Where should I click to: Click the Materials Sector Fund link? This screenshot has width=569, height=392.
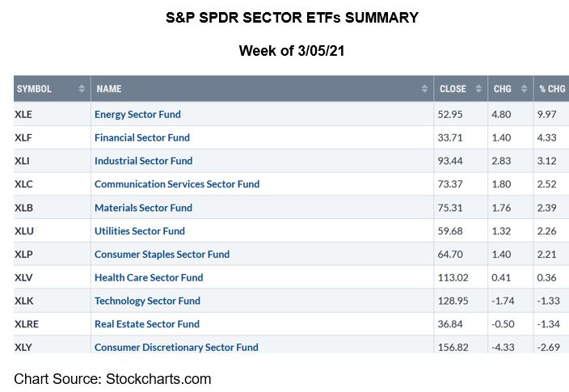[143, 208]
